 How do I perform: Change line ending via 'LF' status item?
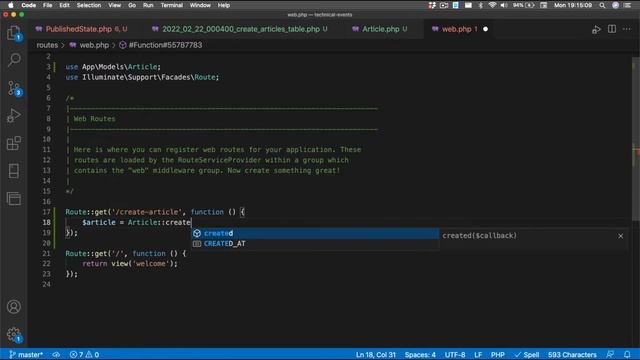pos(478,355)
